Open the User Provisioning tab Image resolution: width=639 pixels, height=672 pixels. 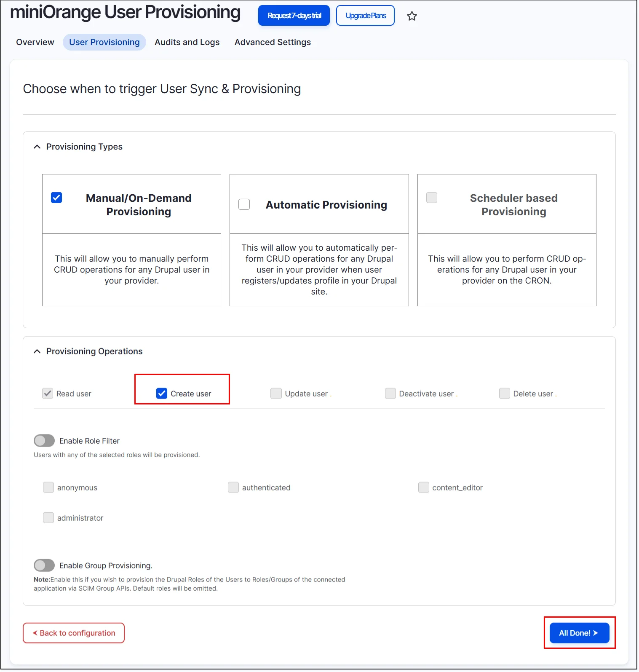click(104, 42)
